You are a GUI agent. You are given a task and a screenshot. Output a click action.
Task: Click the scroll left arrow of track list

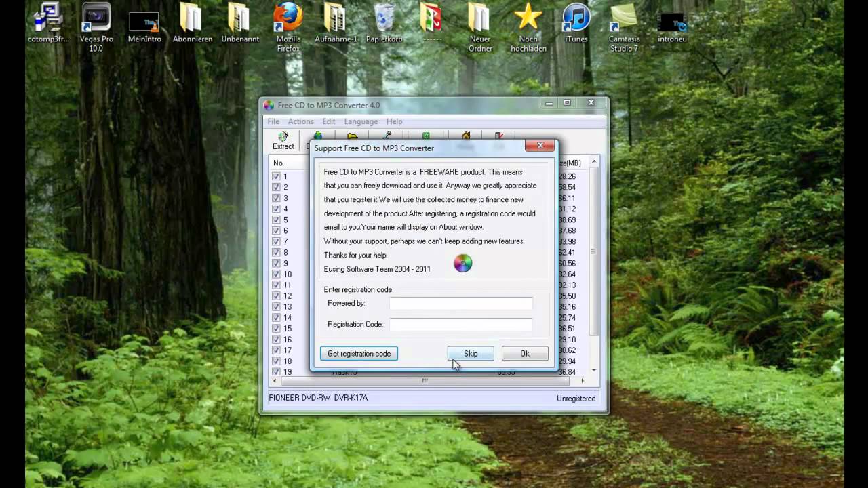pos(273,381)
